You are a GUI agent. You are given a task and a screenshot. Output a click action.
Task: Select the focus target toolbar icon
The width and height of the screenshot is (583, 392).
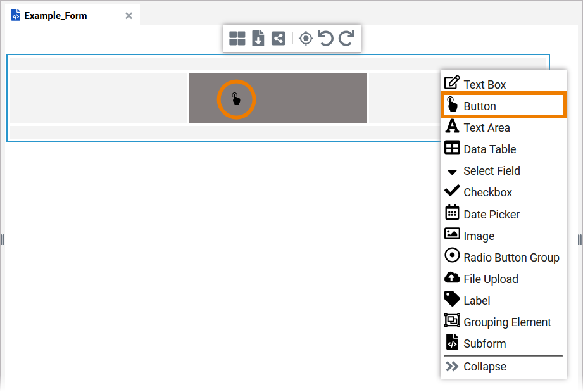point(306,38)
